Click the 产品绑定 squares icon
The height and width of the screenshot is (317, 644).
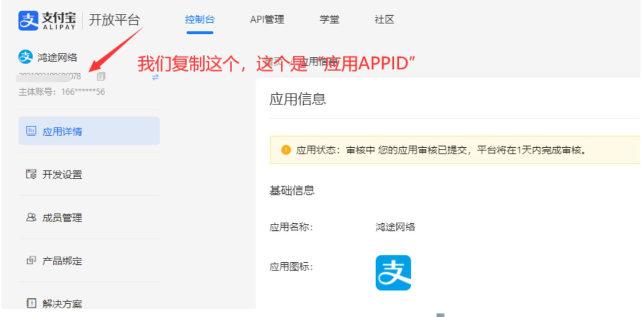click(x=31, y=260)
